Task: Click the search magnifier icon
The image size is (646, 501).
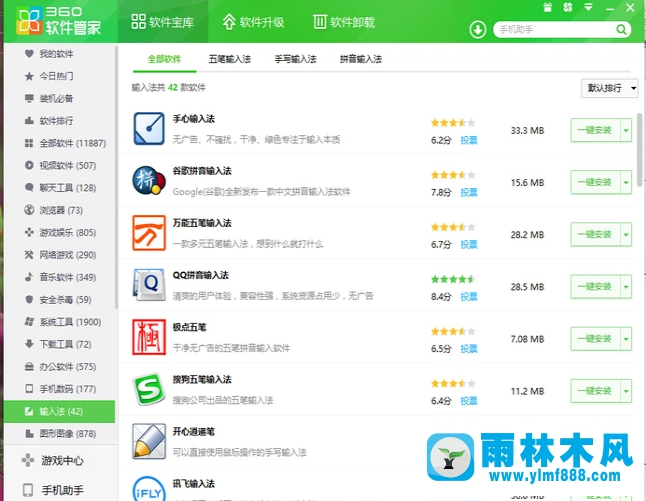Action: tap(621, 29)
